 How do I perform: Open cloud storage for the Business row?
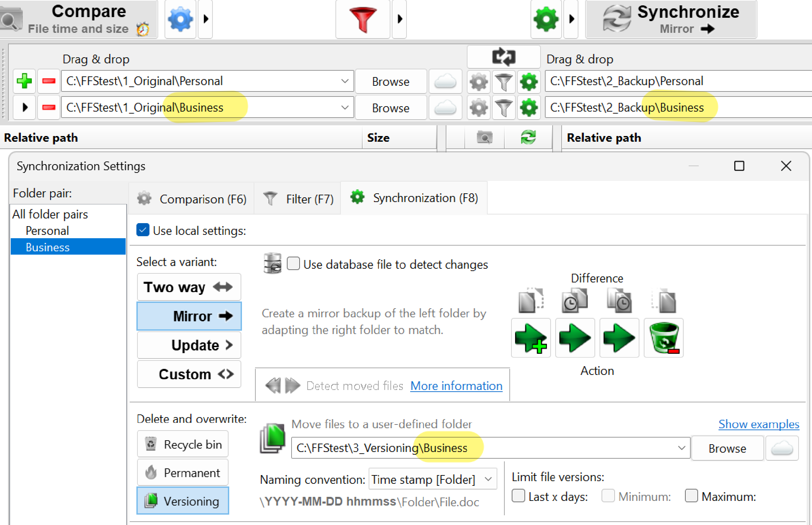click(445, 108)
